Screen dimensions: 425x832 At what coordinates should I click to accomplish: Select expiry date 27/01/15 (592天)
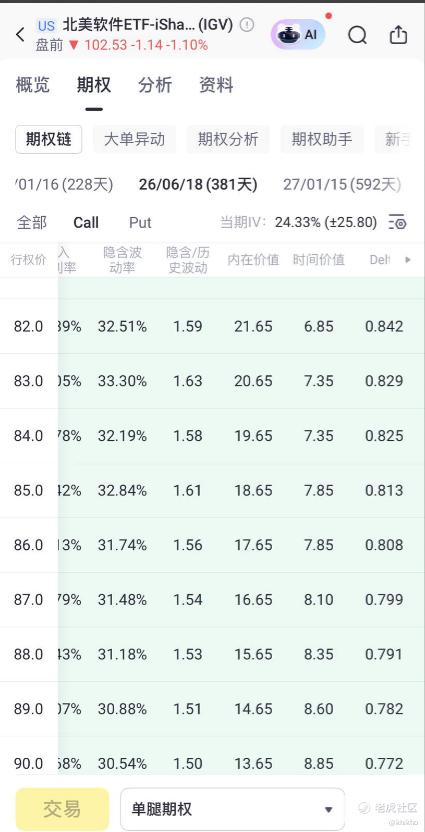pyautogui.click(x=342, y=185)
